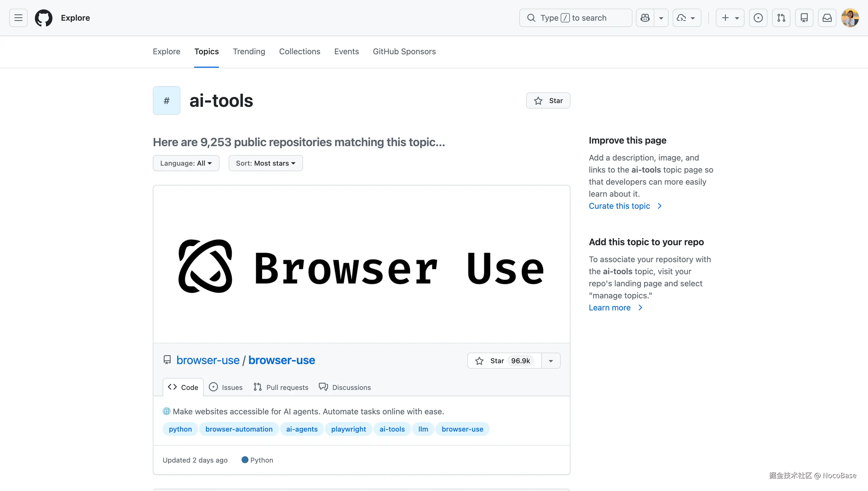Screen dimensions: 868x491
Task: Open the Copilot agents cloud dropdown
Action: (686, 18)
